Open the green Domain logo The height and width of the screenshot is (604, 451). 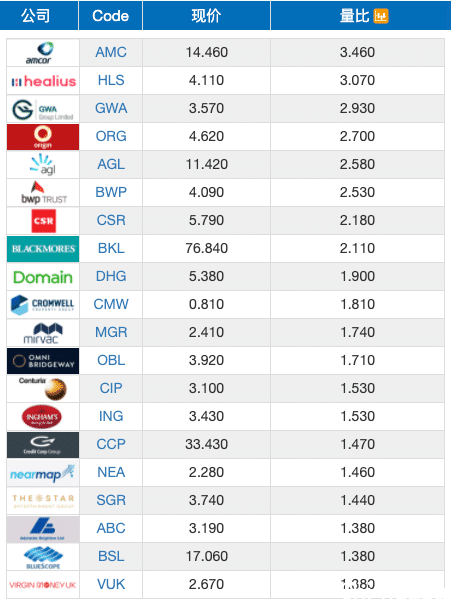pyautogui.click(x=43, y=277)
